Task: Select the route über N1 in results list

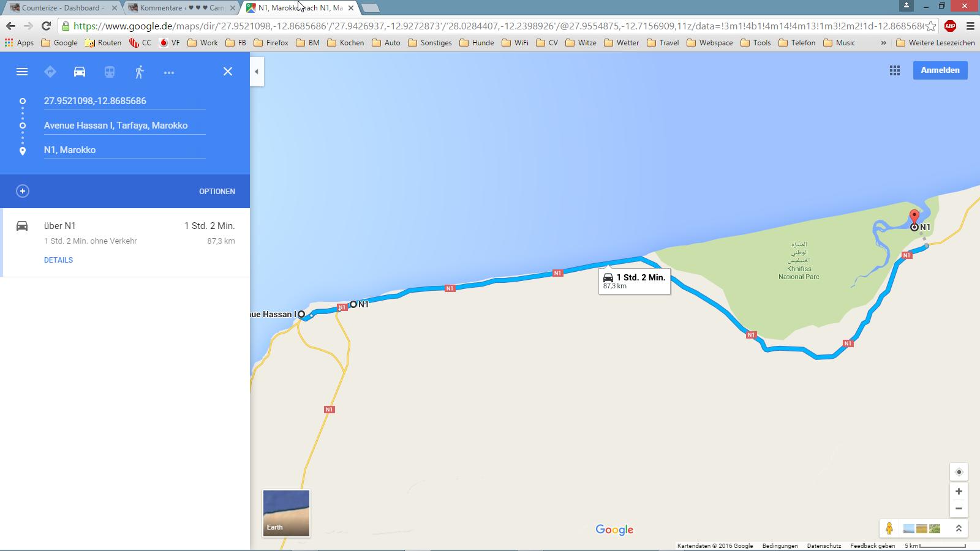Action: pos(125,242)
